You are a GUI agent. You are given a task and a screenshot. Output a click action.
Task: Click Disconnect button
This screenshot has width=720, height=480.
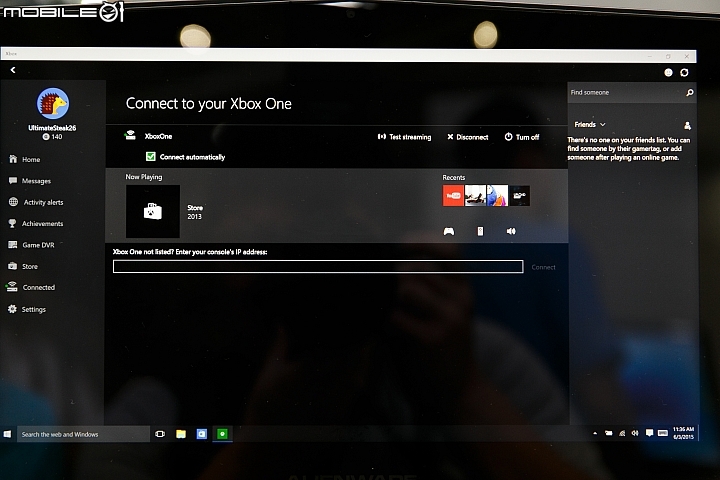(x=467, y=137)
